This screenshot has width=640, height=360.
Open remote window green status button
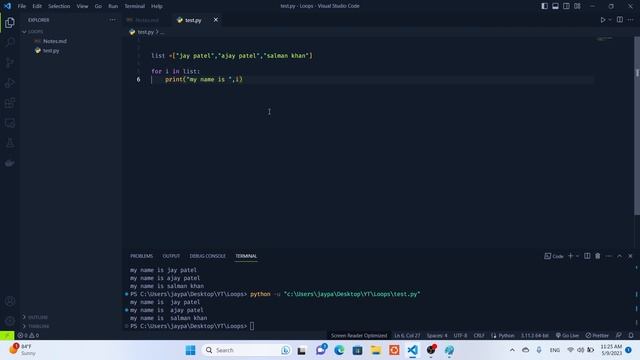7,335
